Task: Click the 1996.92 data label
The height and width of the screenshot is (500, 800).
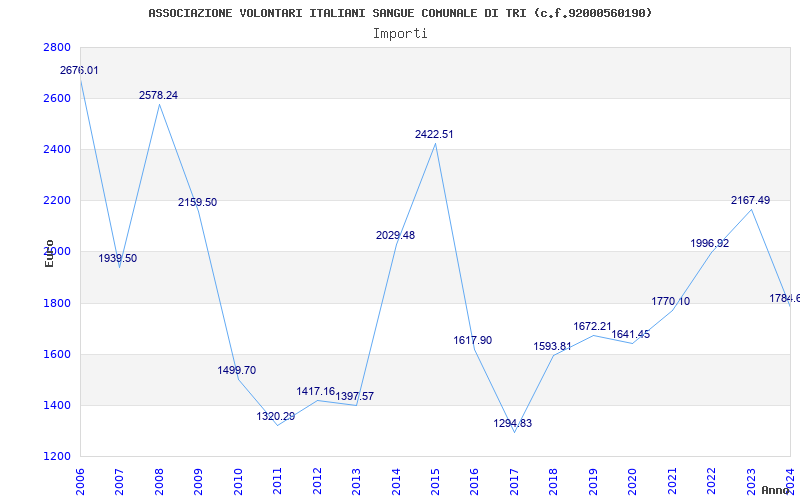Action: click(x=710, y=243)
